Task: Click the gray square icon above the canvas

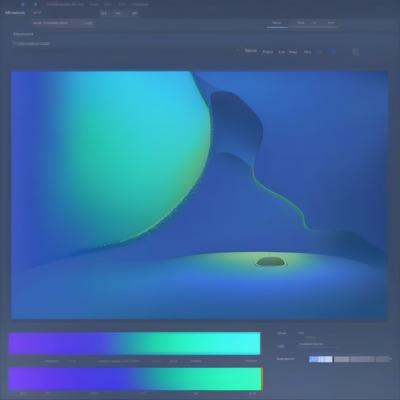Action: [356, 52]
